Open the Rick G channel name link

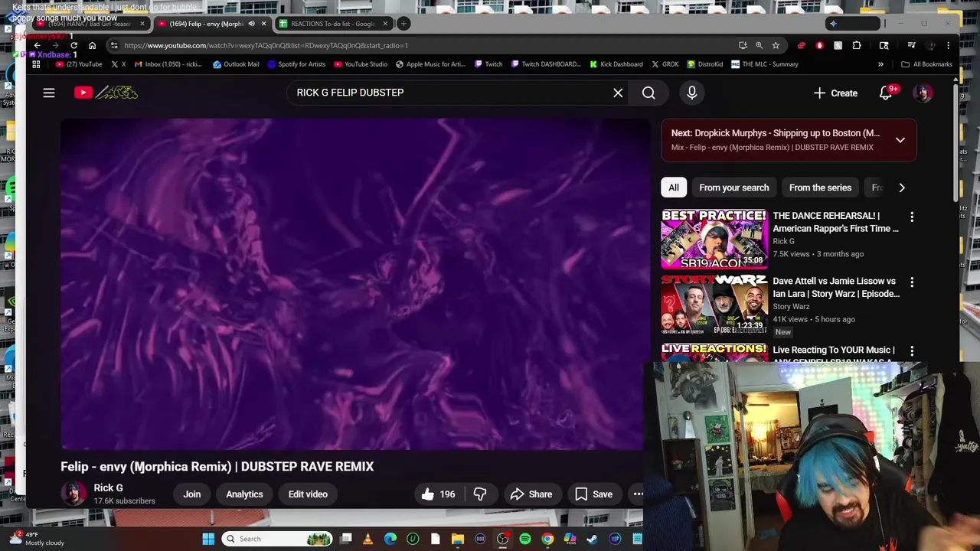108,488
